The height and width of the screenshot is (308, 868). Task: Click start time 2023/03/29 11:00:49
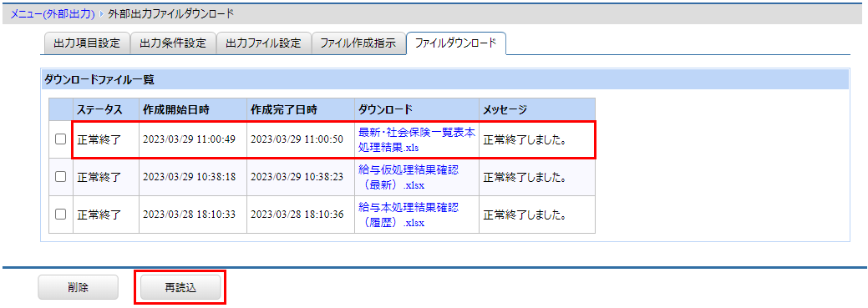pyautogui.click(x=189, y=140)
